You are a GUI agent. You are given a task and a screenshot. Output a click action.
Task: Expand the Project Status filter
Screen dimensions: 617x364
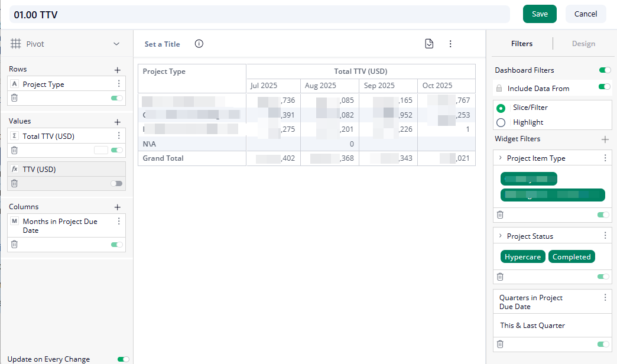[501, 236]
